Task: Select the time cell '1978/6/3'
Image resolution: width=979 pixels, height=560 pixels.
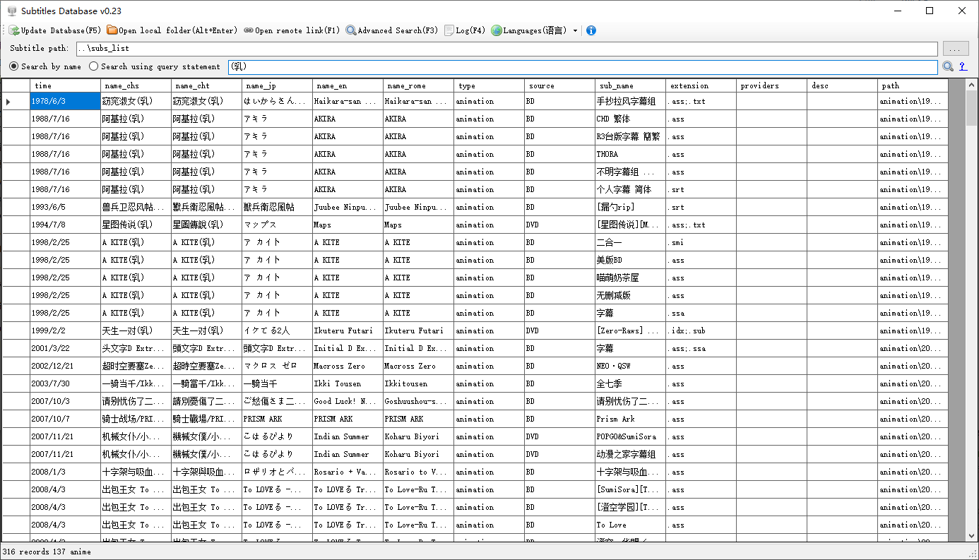Action: pyautogui.click(x=65, y=101)
